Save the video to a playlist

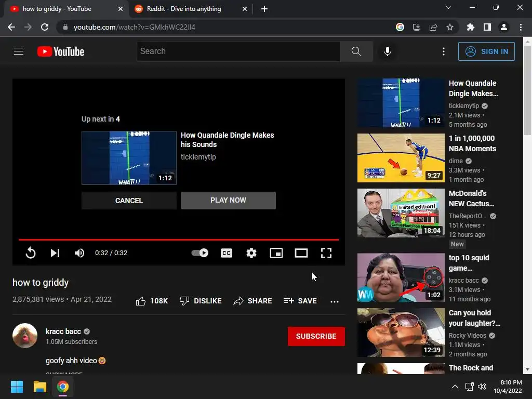(x=300, y=301)
